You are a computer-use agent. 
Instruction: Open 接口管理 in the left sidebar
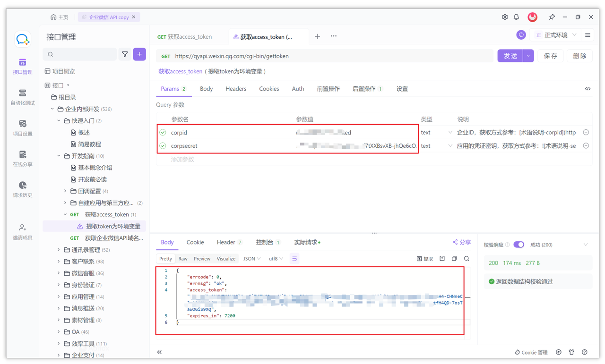point(22,67)
